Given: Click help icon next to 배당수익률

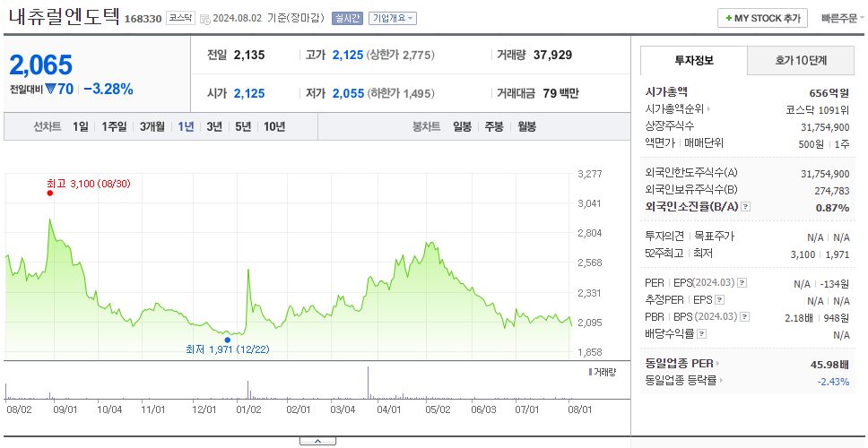Looking at the screenshot, I should pyautogui.click(x=702, y=334).
